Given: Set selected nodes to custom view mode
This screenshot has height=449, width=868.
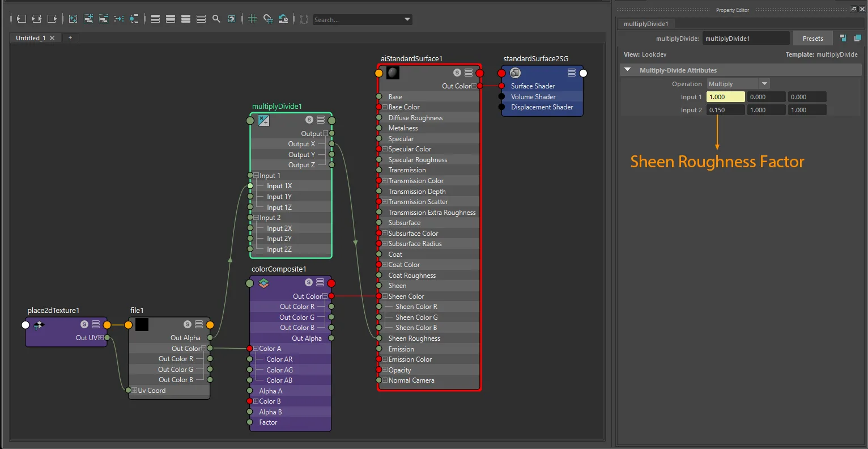Looking at the screenshot, I should point(201,19).
